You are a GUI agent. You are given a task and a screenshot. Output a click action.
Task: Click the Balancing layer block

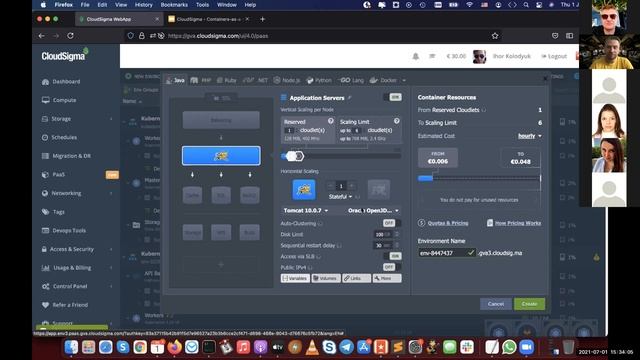pos(221,120)
